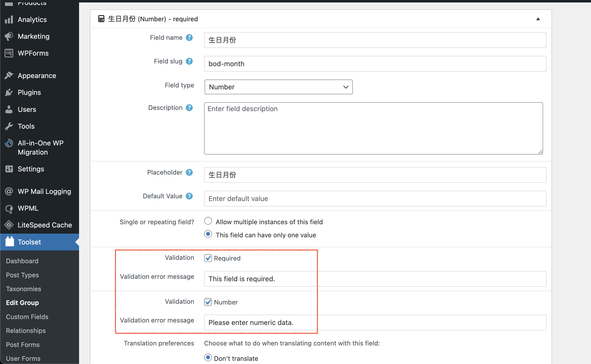Click the calculator icon in the field header
This screenshot has height=364, width=591.
tap(101, 19)
